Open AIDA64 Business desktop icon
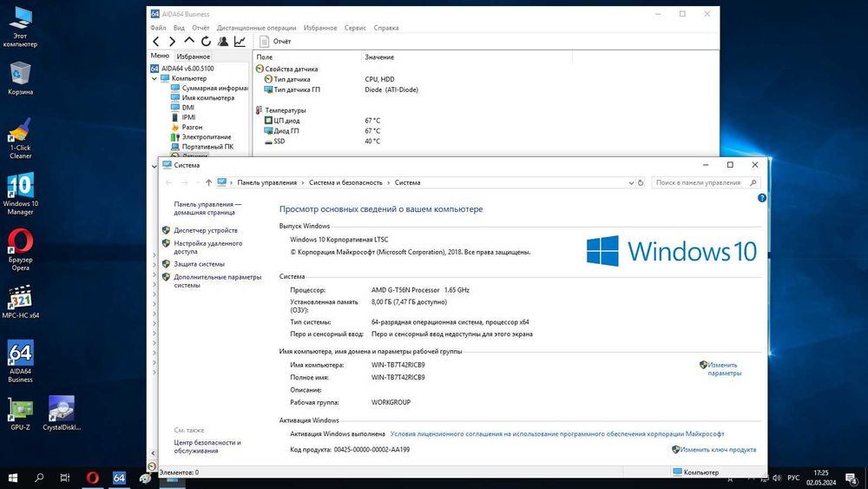Viewport: 868px width, 489px height. [x=21, y=361]
